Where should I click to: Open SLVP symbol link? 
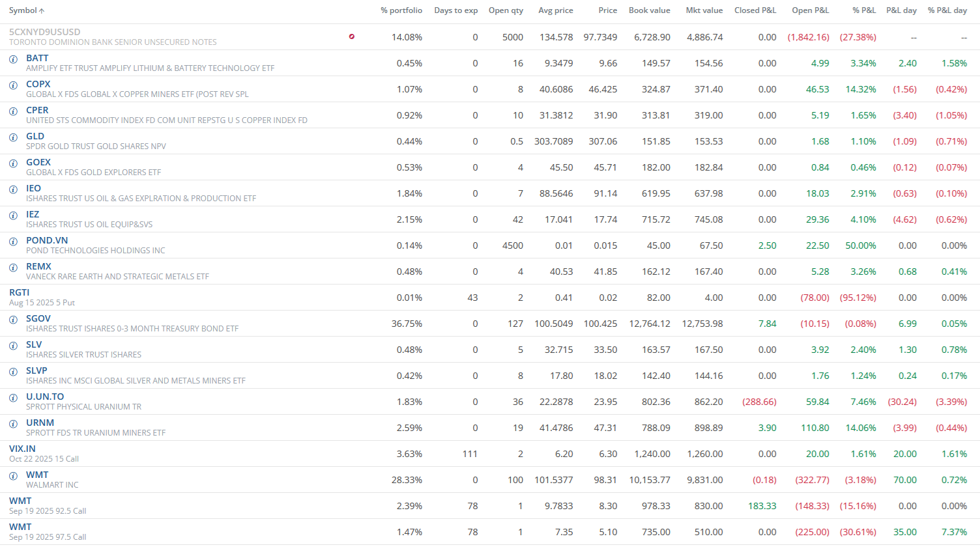point(36,370)
